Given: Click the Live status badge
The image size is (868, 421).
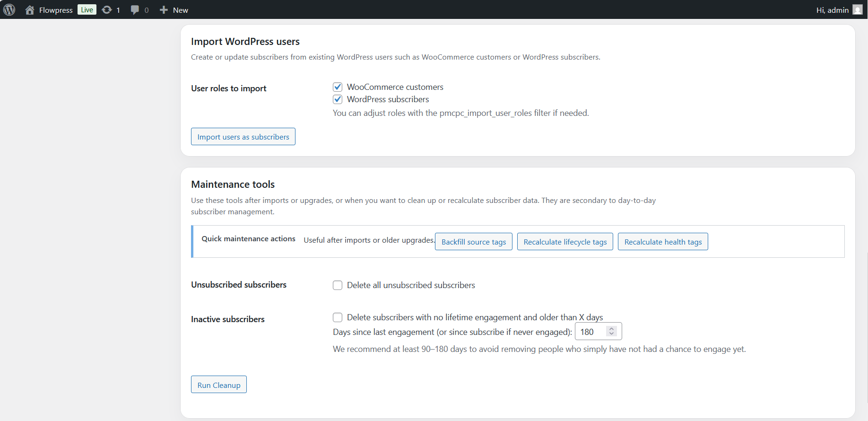Looking at the screenshot, I should [x=87, y=10].
